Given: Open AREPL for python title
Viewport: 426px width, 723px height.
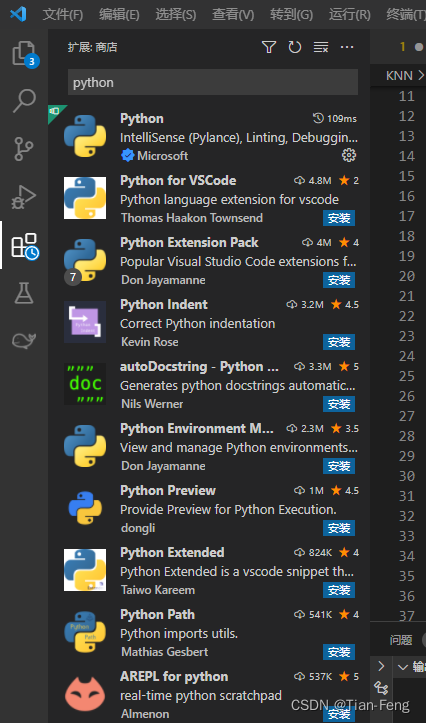Looking at the screenshot, I should [x=174, y=676].
